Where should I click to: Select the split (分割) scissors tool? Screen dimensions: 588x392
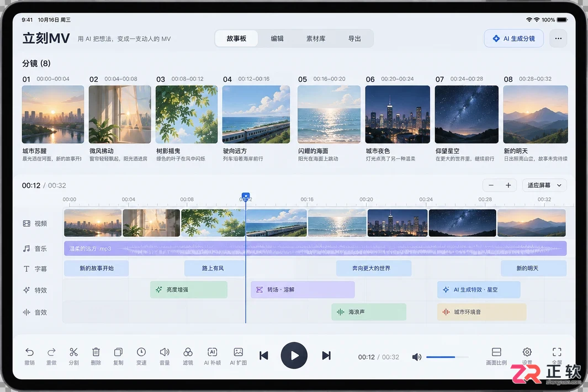click(73, 352)
